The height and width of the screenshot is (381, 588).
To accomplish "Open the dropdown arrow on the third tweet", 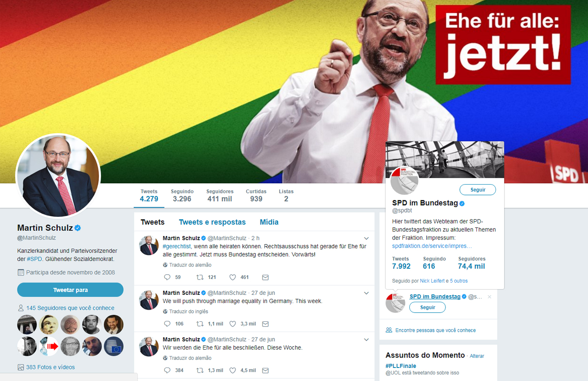I will (x=366, y=340).
